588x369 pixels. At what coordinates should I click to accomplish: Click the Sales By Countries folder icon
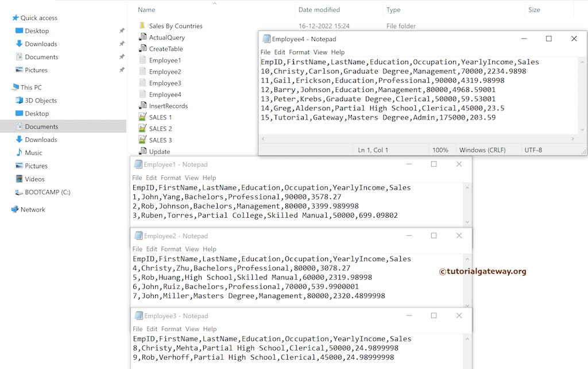pyautogui.click(x=142, y=25)
